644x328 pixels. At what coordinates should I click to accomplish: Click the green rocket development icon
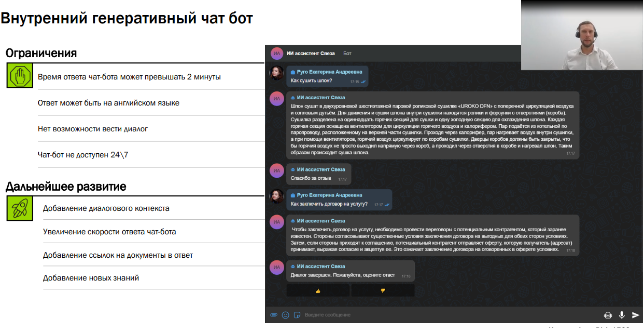tap(20, 208)
